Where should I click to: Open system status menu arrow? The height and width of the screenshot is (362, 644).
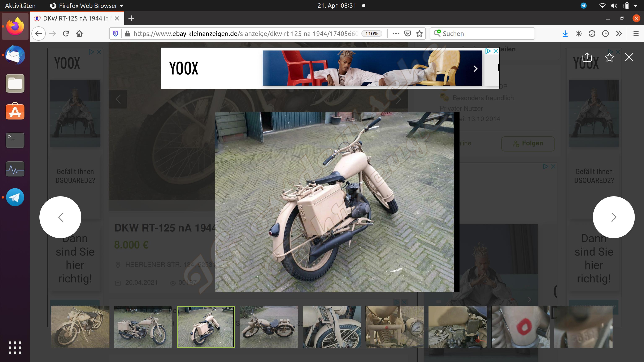coord(635,5)
